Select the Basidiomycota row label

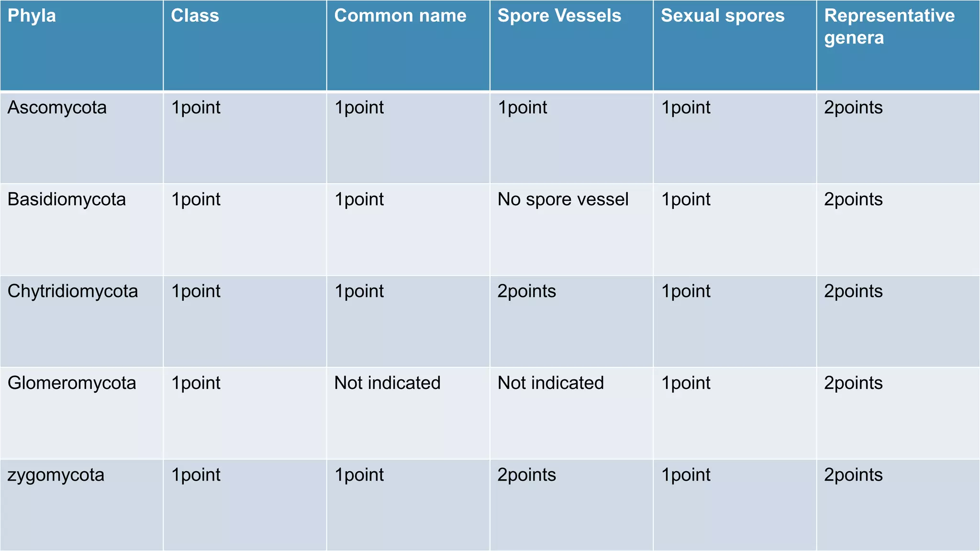click(x=67, y=199)
